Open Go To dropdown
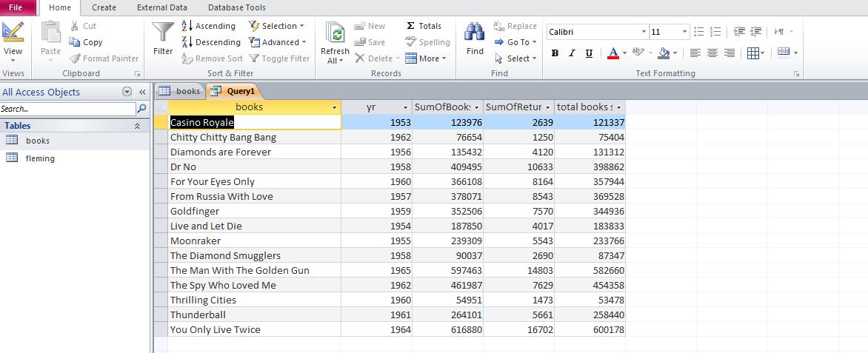This screenshot has width=868, height=353. (534, 42)
